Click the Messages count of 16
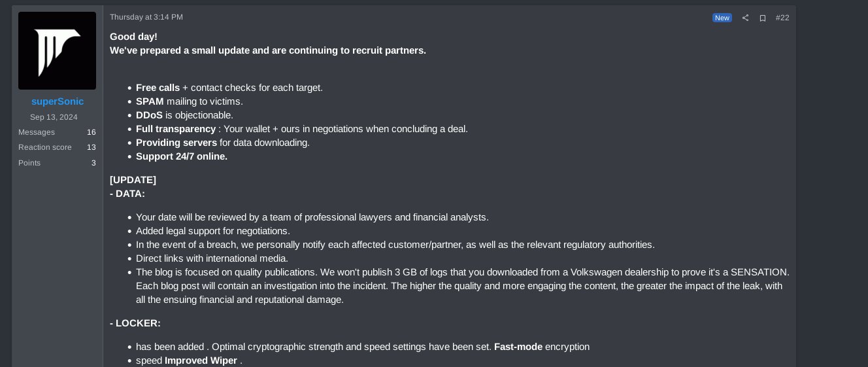 92,132
